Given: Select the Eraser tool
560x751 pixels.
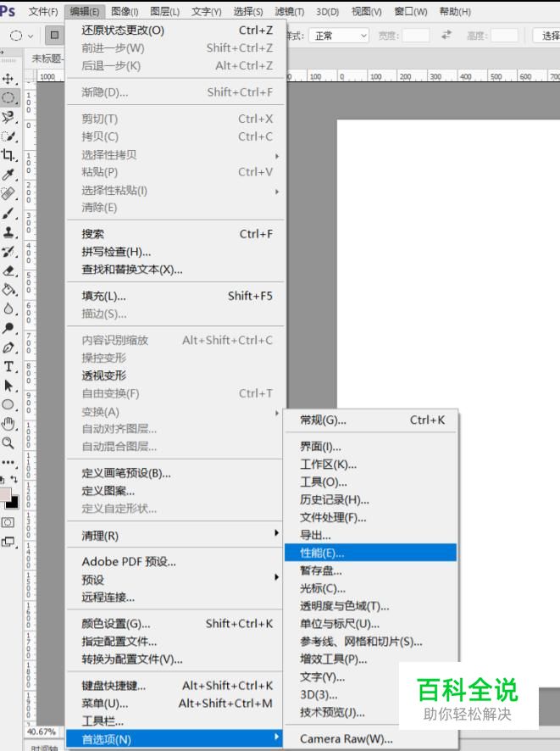Looking at the screenshot, I should pyautogui.click(x=8, y=270).
